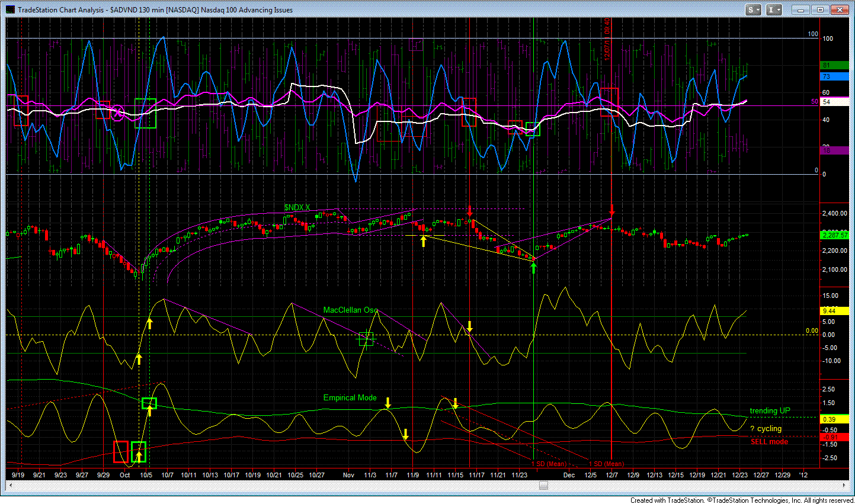Close the Chart Analysis window
Screen dimensions: 855x504
coord(840,9)
